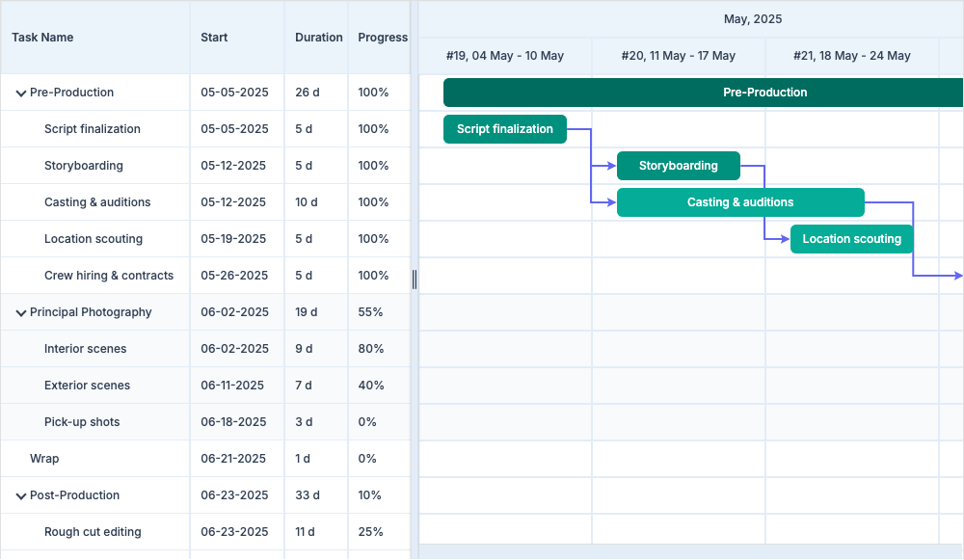Click the Start column header

pyautogui.click(x=214, y=38)
